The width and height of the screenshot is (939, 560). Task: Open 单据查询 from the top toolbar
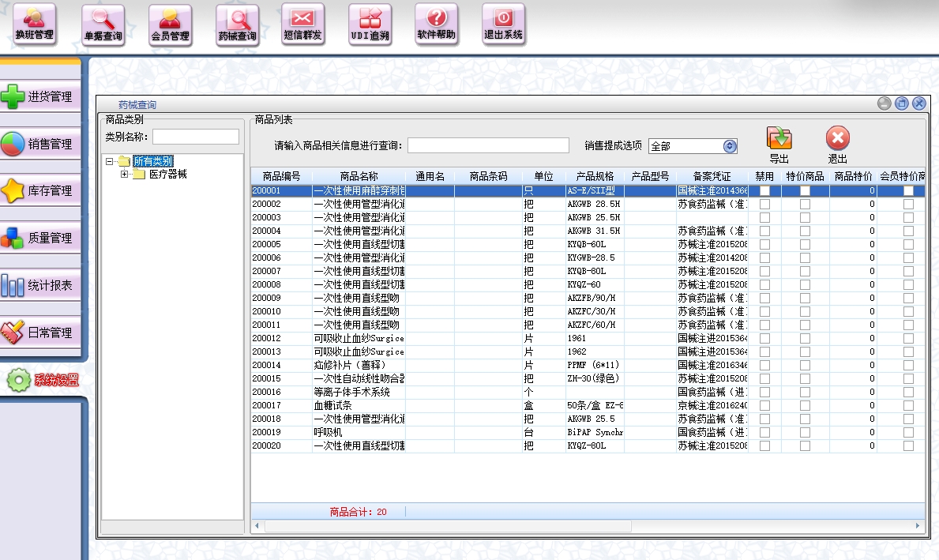(x=103, y=24)
